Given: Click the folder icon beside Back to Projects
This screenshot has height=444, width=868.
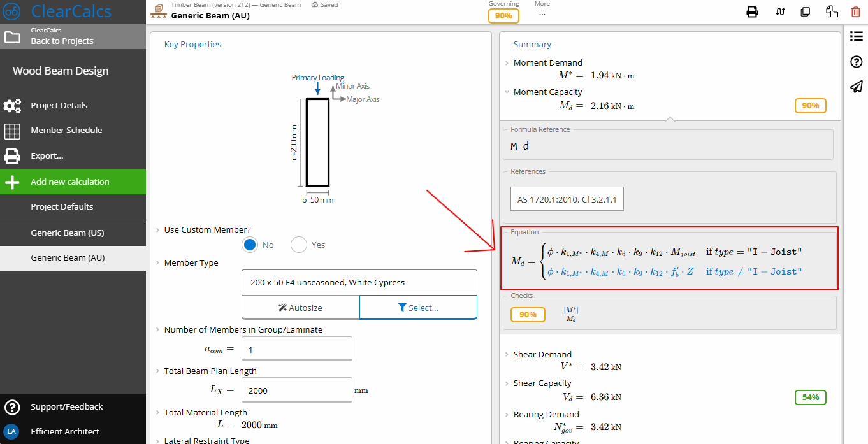Looking at the screenshot, I should [12, 36].
